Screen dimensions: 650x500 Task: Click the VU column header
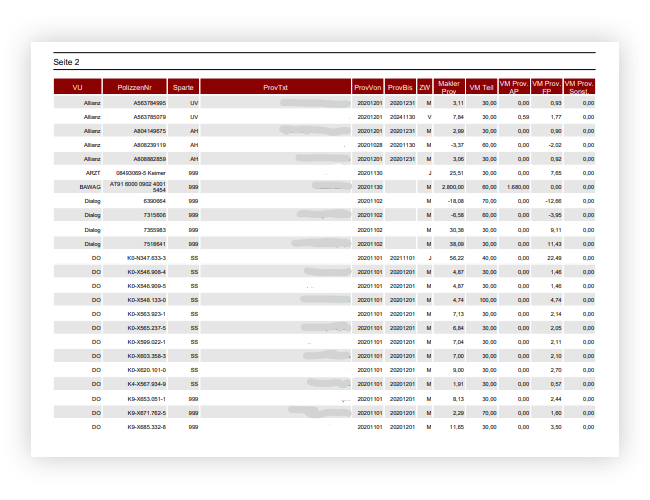coord(78,87)
